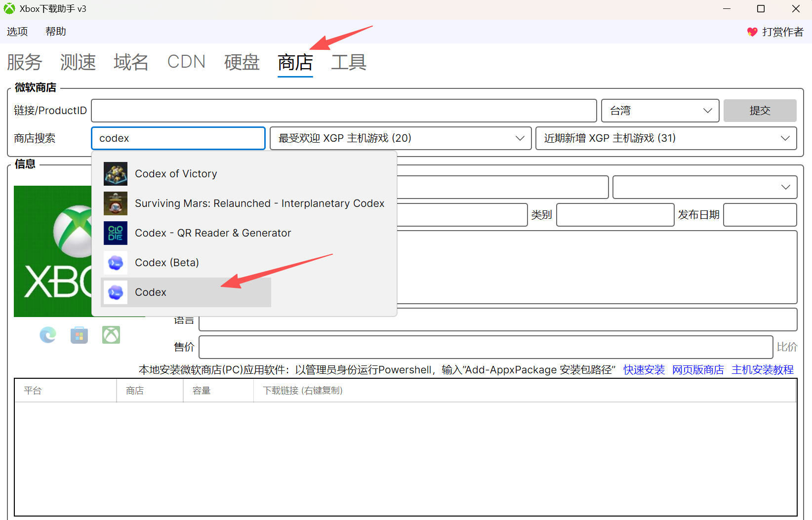Click the Xbox logo in title bar

(x=9, y=9)
